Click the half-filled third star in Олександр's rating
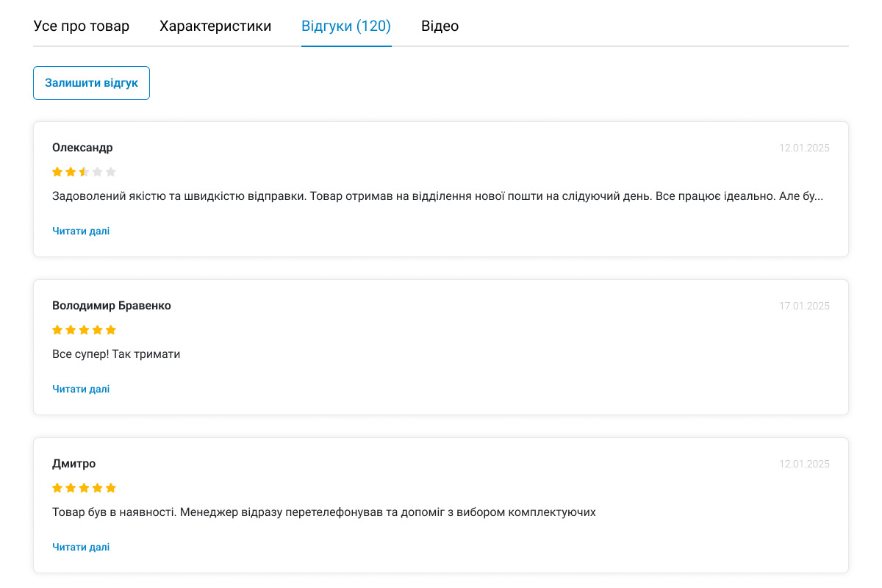This screenshot has height=588, width=882. tap(84, 172)
